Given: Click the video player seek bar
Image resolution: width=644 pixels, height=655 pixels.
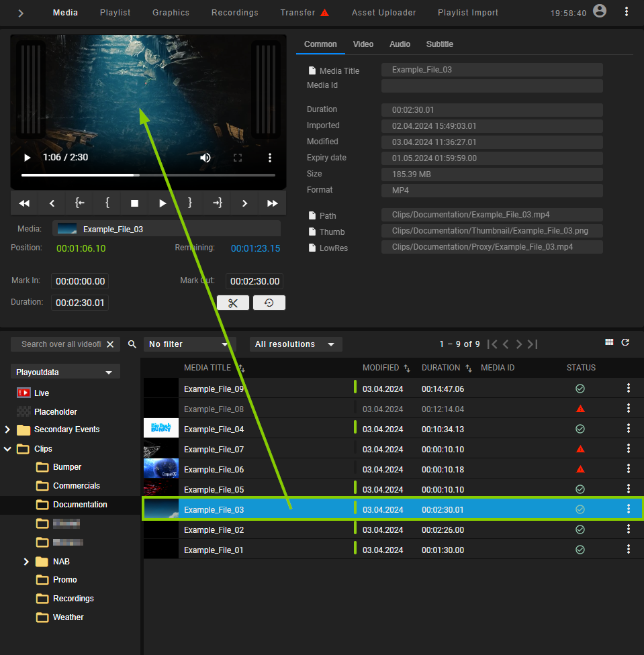Looking at the screenshot, I should 148,174.
